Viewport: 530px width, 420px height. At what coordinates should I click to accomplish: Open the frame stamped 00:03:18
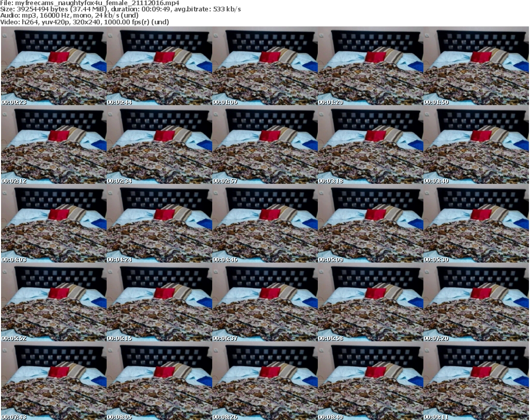click(371, 144)
